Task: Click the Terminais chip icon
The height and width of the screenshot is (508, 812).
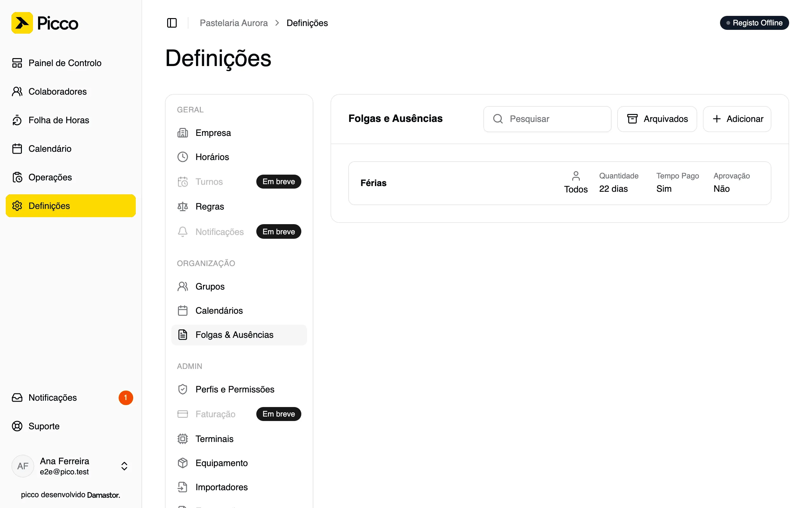Action: [182, 439]
